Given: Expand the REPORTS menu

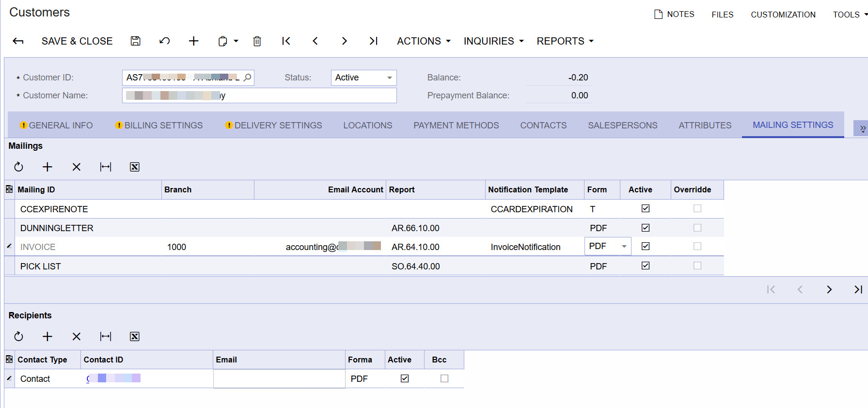Looking at the screenshot, I should (565, 41).
